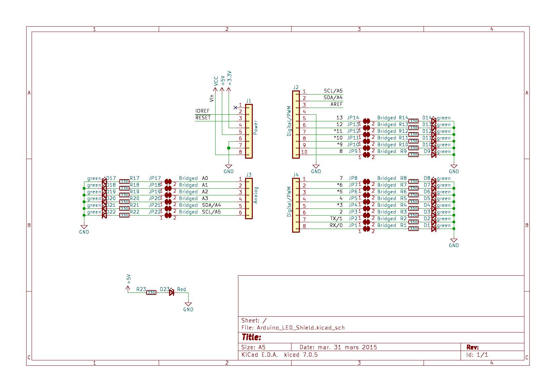Click the SCL/A5 label on pin 1 of J2
Screen dimensions: 556x392
pos(333,90)
